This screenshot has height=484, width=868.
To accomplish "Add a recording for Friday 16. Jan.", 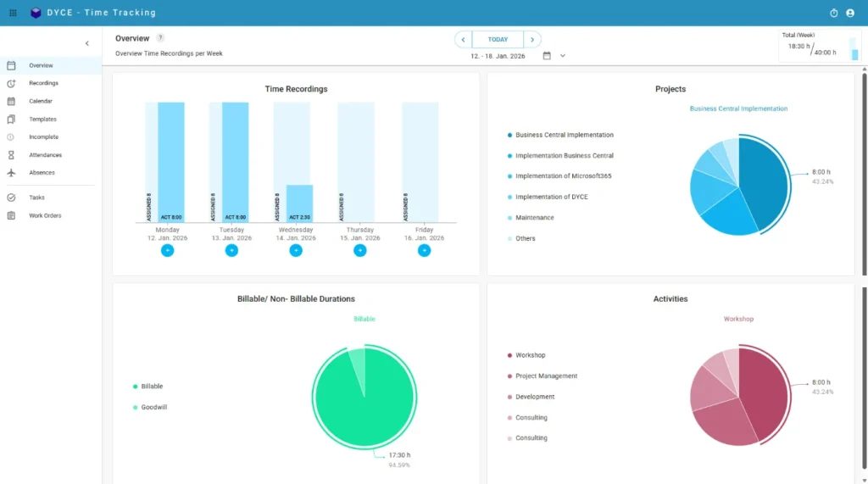I will coord(424,250).
